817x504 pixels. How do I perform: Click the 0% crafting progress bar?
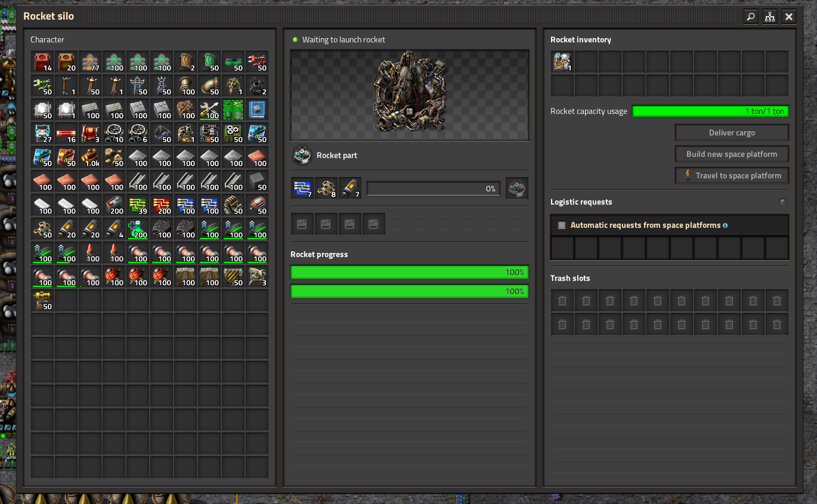tap(434, 189)
